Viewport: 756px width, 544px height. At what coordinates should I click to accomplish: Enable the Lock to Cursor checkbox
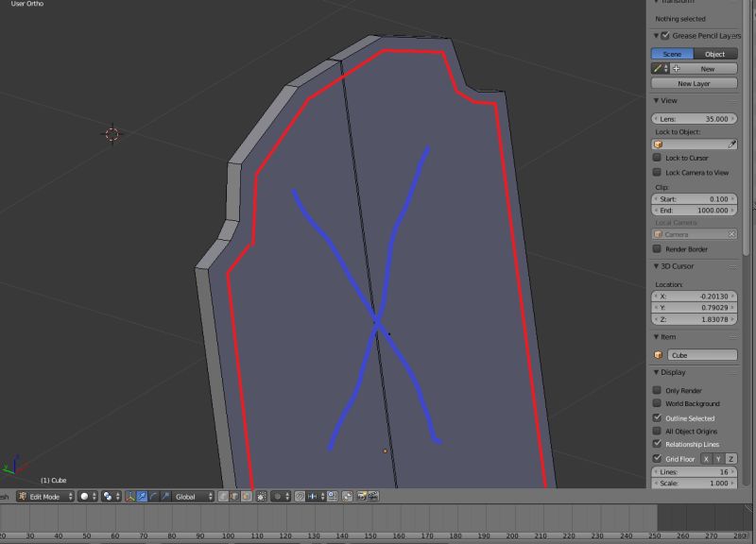pyautogui.click(x=657, y=158)
